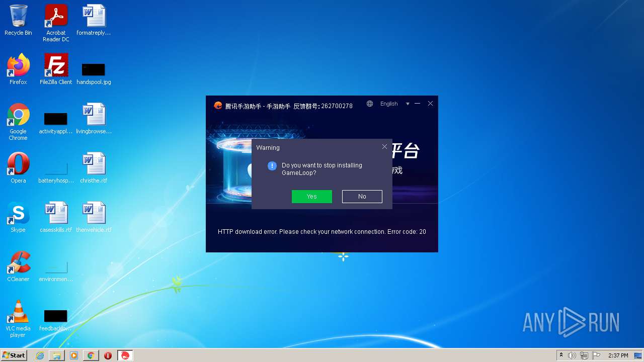This screenshot has height=362, width=644.
Task: Open Internet Explorer from taskbar
Action: tap(40, 355)
